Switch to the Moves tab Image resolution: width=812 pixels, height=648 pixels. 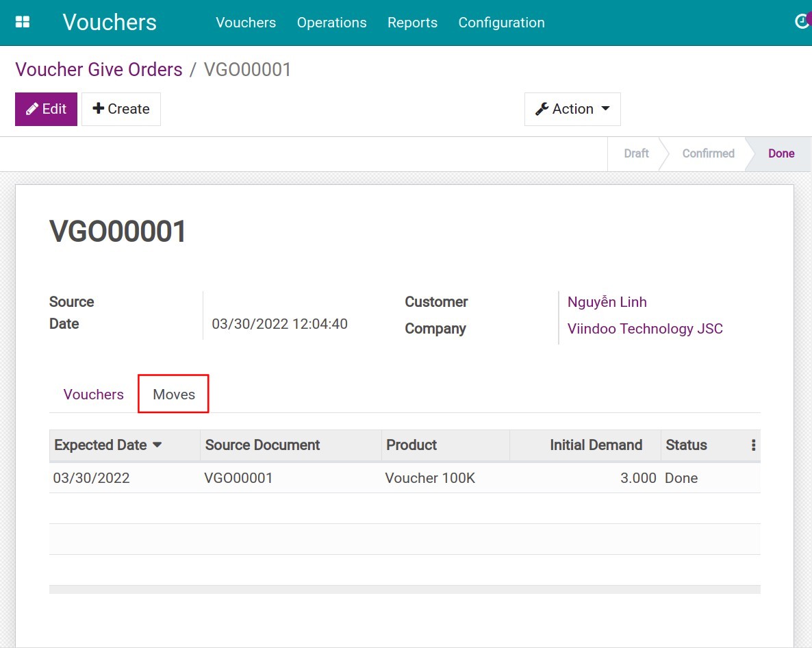click(174, 395)
